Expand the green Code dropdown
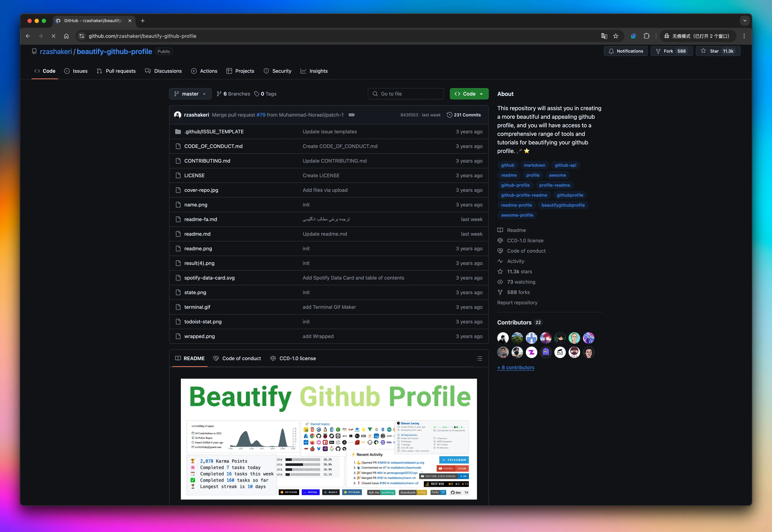 coord(469,94)
